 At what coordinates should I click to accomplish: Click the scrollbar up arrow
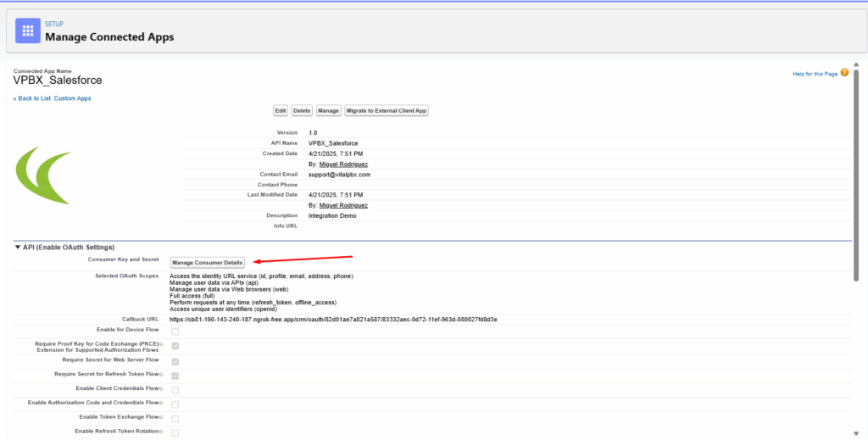[x=856, y=64]
